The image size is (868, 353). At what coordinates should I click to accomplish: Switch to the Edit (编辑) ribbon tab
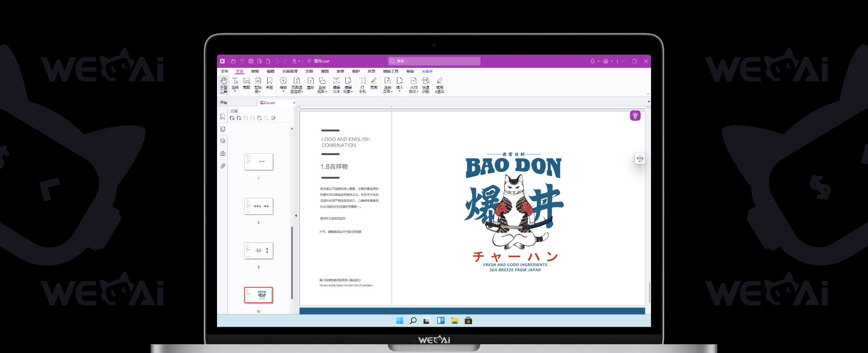coord(270,72)
